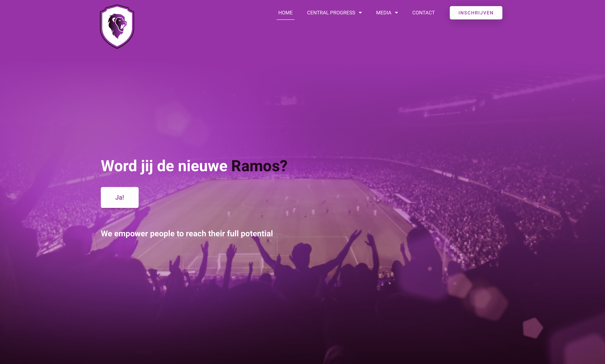
Task: Click the dark "Ramos?" word in headline
Action: tap(259, 166)
